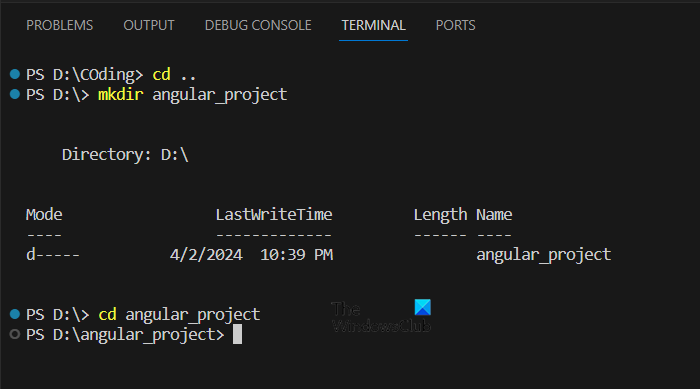Click hollow circle beside current prompt
This screenshot has height=389, width=700.
click(15, 334)
